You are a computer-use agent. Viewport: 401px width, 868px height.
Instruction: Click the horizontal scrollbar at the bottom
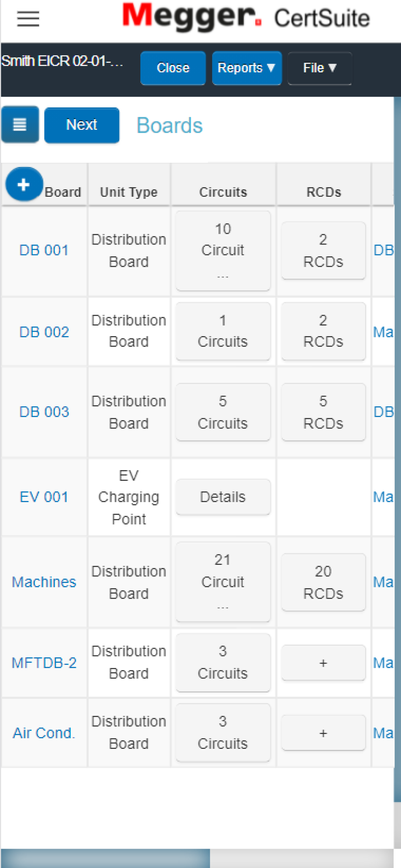(x=105, y=858)
